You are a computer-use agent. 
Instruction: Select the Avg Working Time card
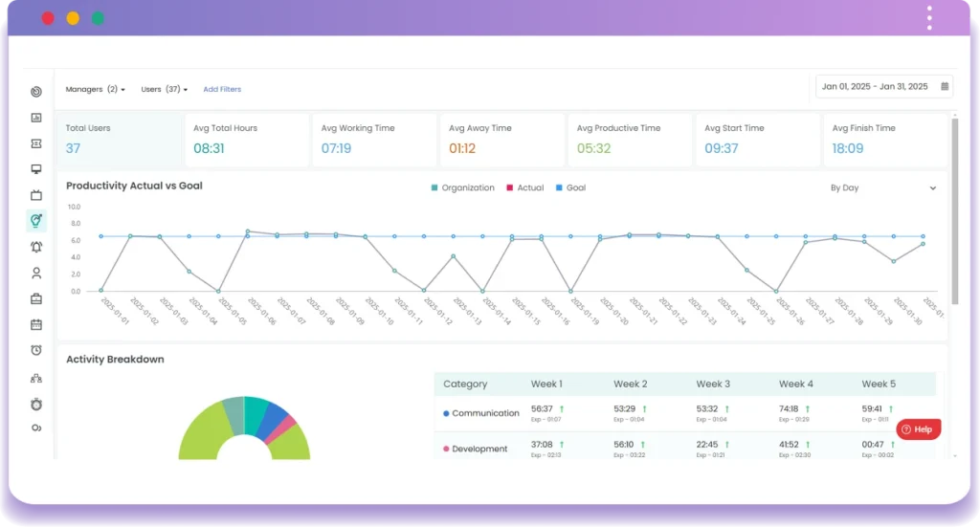coord(374,140)
